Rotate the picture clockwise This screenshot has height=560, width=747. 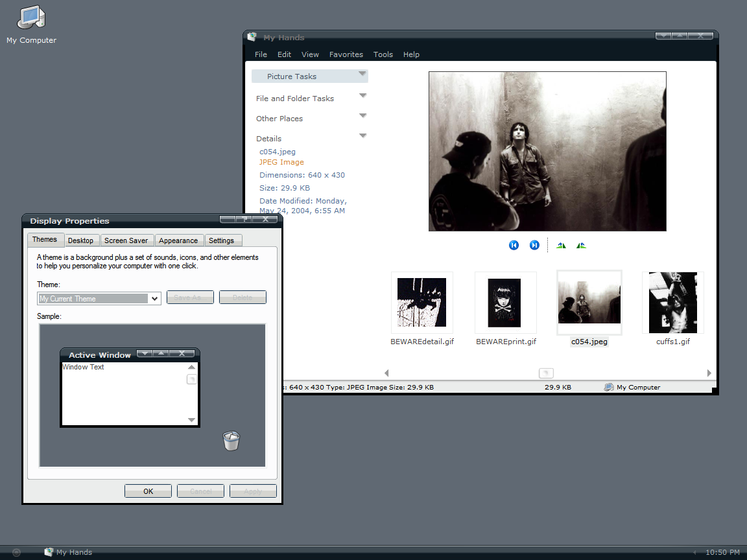(x=561, y=245)
